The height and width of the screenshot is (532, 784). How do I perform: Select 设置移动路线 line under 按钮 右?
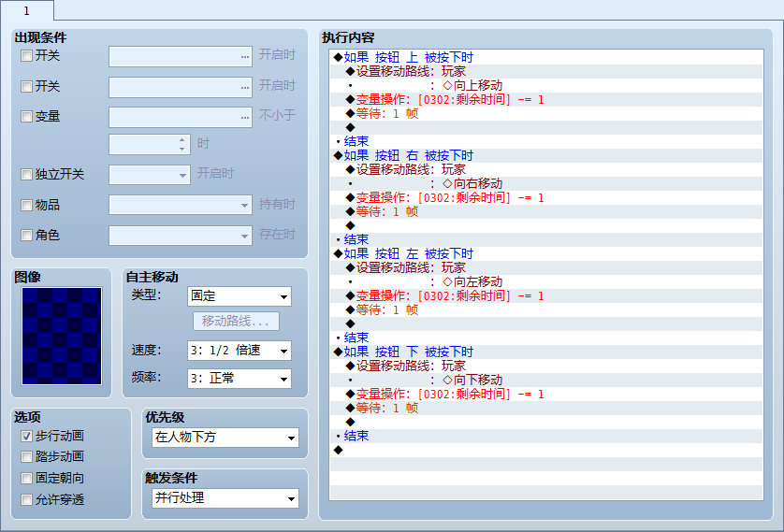(546, 169)
